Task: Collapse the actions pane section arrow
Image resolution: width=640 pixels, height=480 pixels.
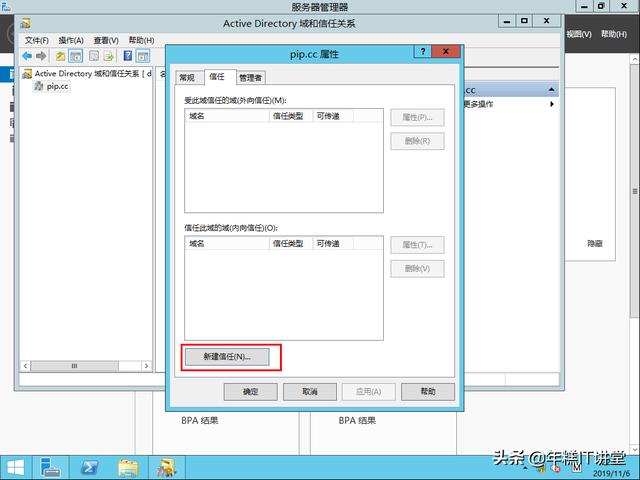Action: pos(551,89)
